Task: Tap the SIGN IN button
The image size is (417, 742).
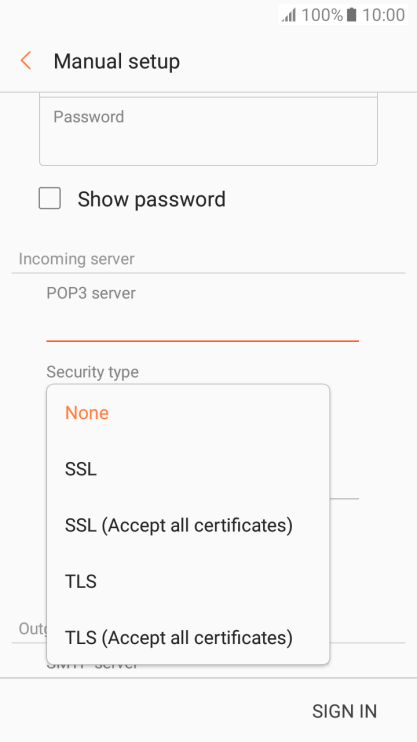Action: pyautogui.click(x=344, y=711)
